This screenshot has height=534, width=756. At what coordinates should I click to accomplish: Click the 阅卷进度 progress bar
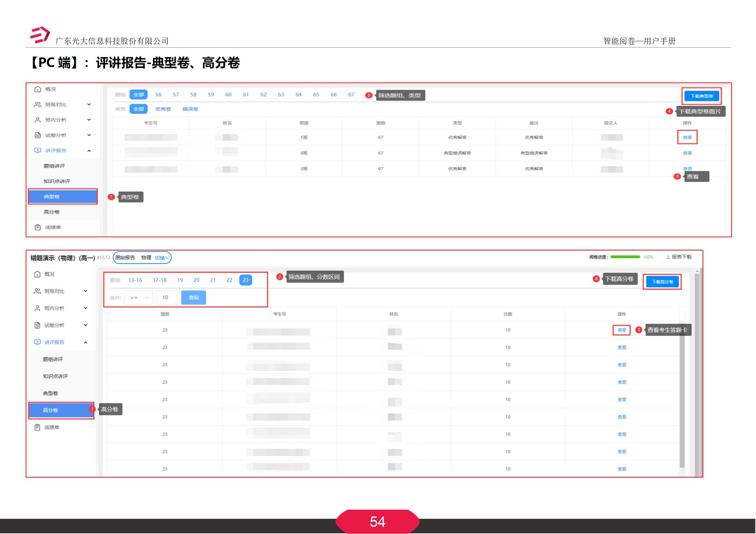[626, 257]
